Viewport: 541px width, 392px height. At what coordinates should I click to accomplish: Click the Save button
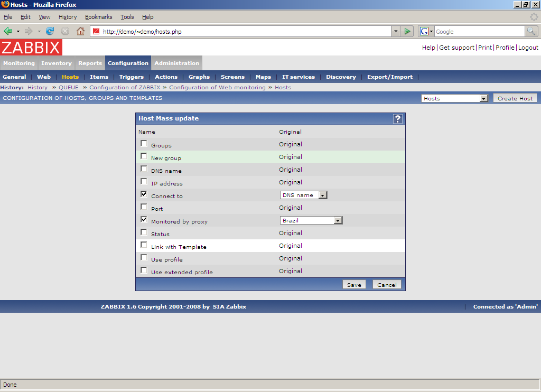click(354, 285)
